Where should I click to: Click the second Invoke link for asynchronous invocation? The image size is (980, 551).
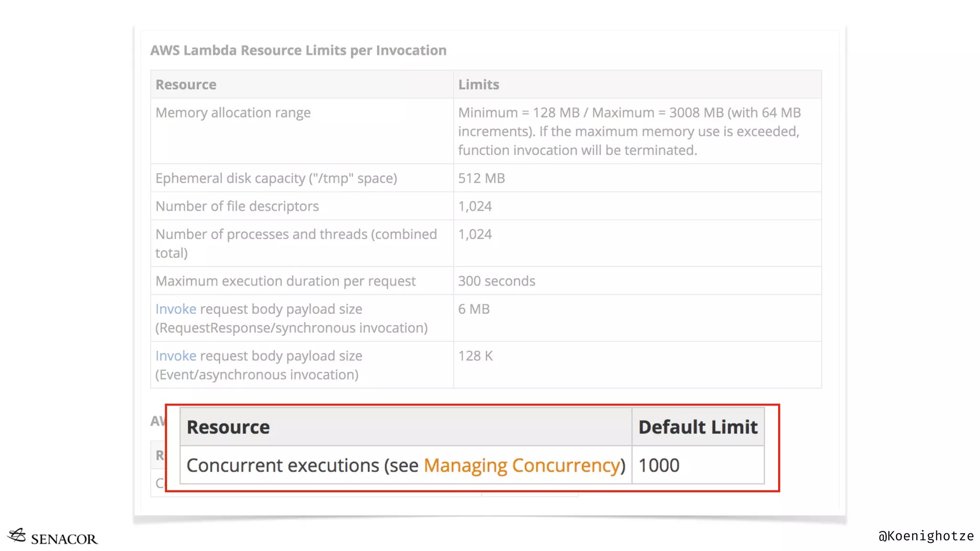[176, 356]
